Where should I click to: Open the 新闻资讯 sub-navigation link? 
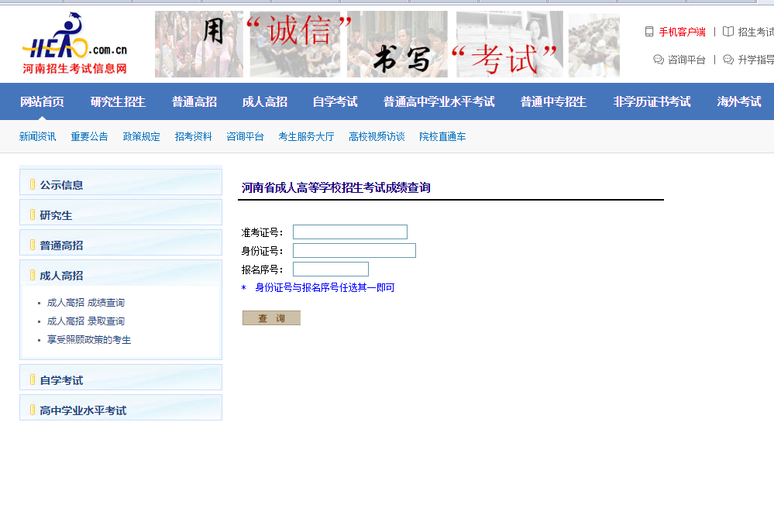click(37, 137)
